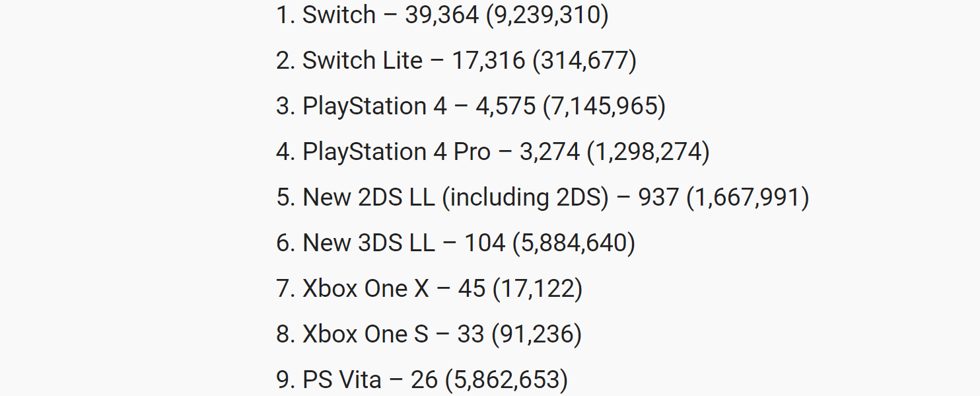Click the PS Vita total (5,862,653)
The height and width of the screenshot is (396, 980).
(507, 380)
